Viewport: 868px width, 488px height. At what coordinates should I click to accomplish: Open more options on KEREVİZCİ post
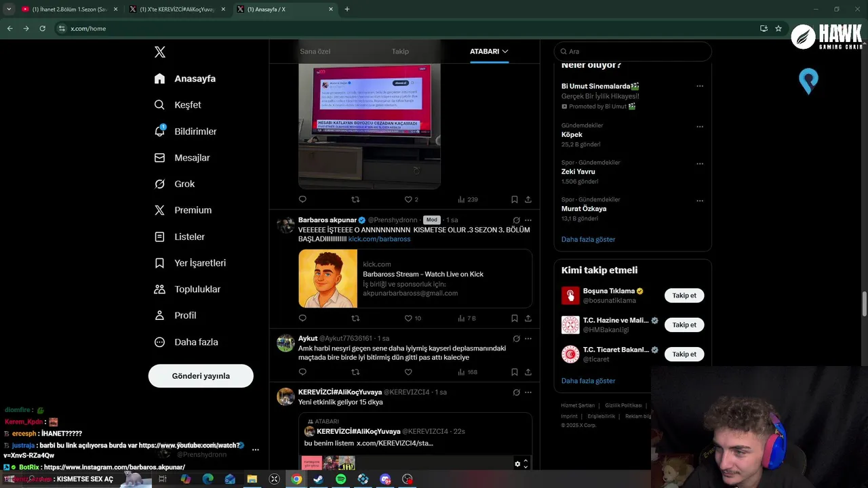(x=528, y=392)
